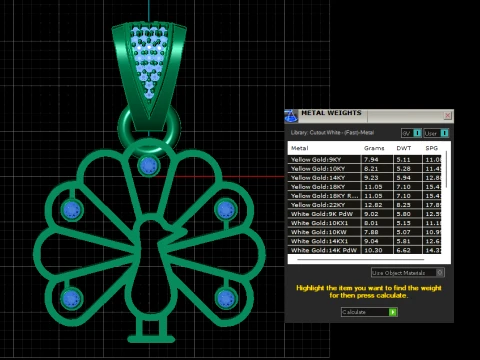The height and width of the screenshot is (360, 480).
Task: Click the horizontal scrollbar under metal list
Action: (x=361, y=259)
